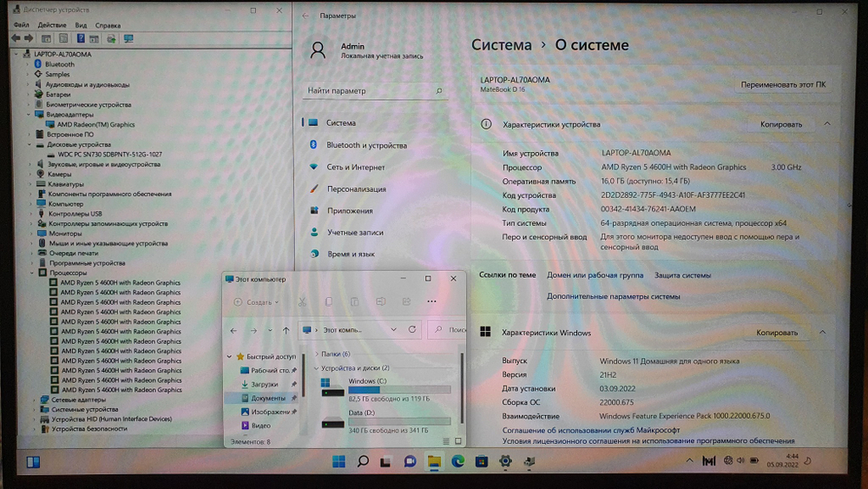Screen dimensions: 868x489
Task: Click the Admin account avatar in Settings
Action: [318, 50]
